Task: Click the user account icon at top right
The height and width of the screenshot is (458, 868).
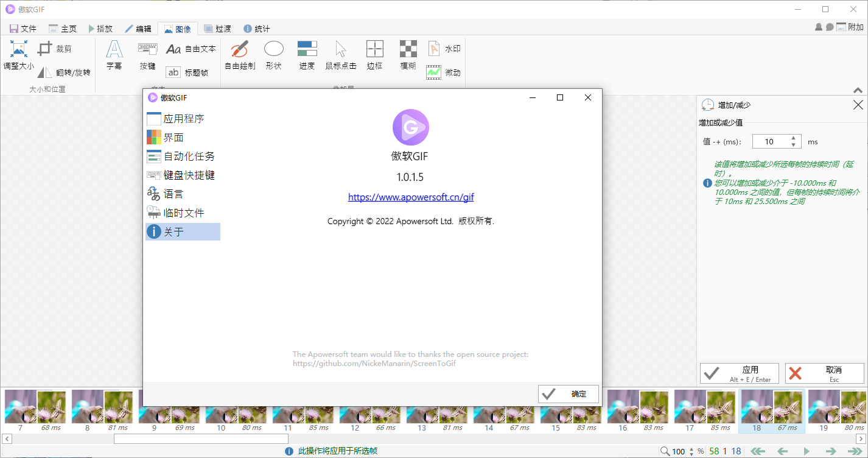Action: 819,27
